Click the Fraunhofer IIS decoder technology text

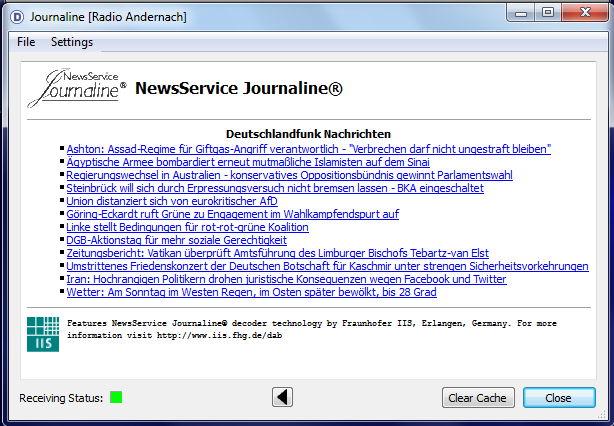pos(312,329)
